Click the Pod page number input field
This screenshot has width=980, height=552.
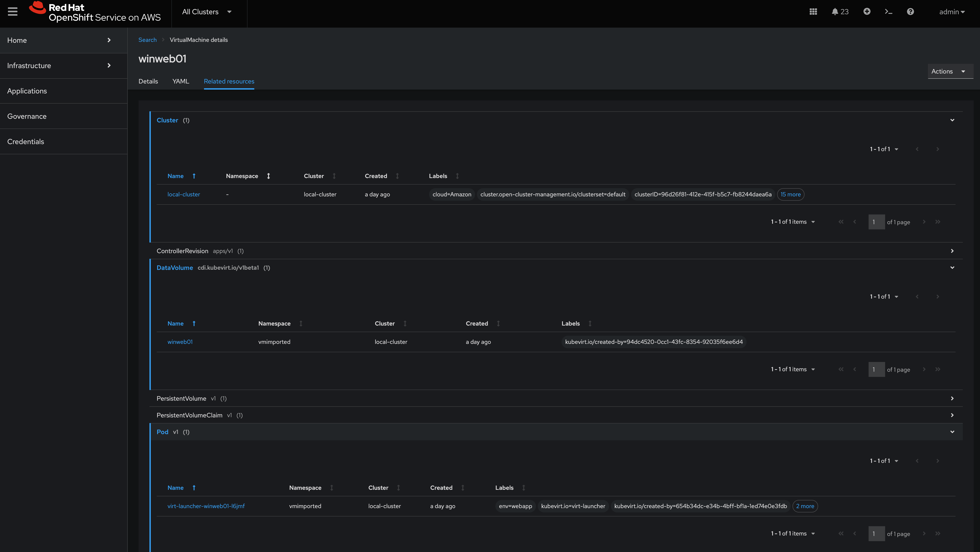(x=877, y=534)
